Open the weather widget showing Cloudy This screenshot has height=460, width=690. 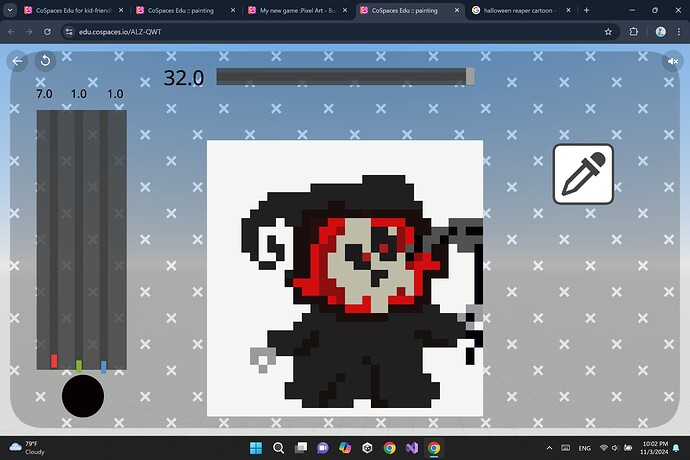[28, 448]
